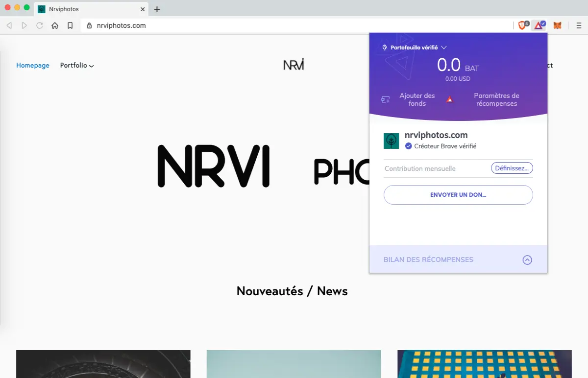The image size is (588, 378).
Task: Click the small BAT logo beside rewards settings
Action: tap(449, 99)
